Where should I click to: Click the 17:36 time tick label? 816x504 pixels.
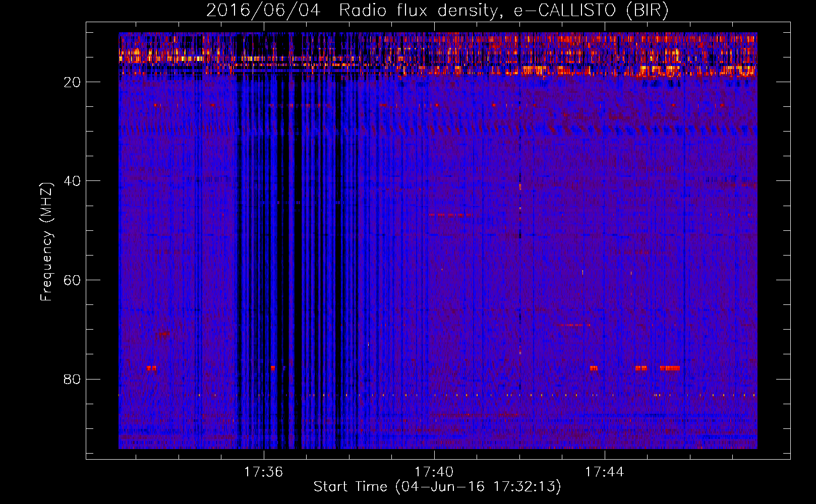pyautogui.click(x=264, y=472)
